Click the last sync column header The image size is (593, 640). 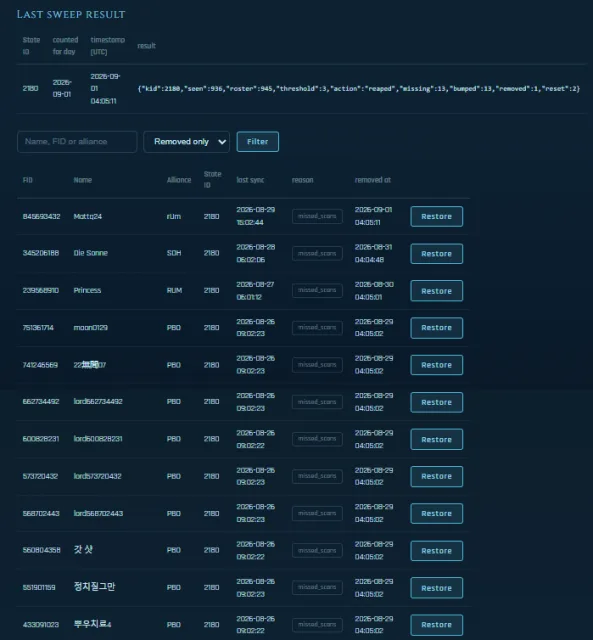[x=250, y=180]
